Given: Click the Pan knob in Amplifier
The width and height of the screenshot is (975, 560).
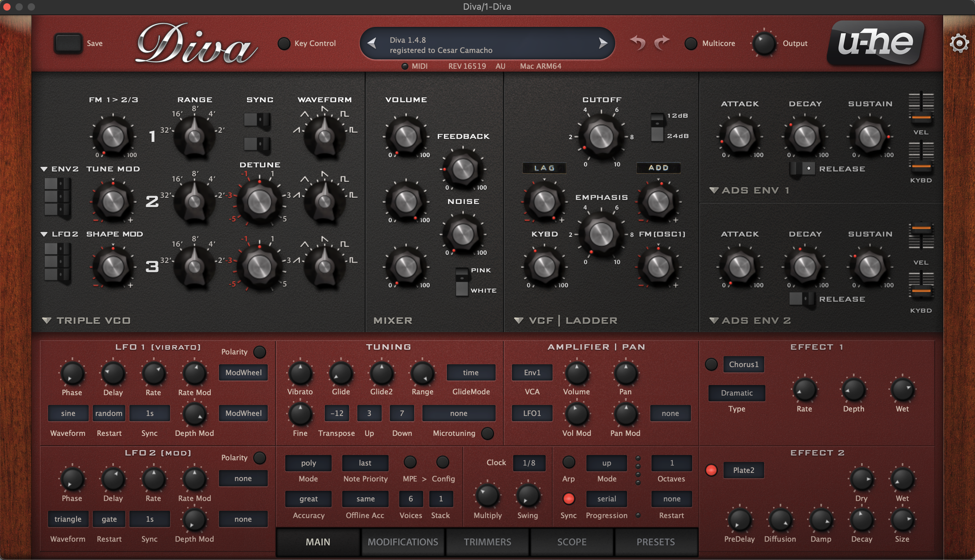Looking at the screenshot, I should coord(625,373).
